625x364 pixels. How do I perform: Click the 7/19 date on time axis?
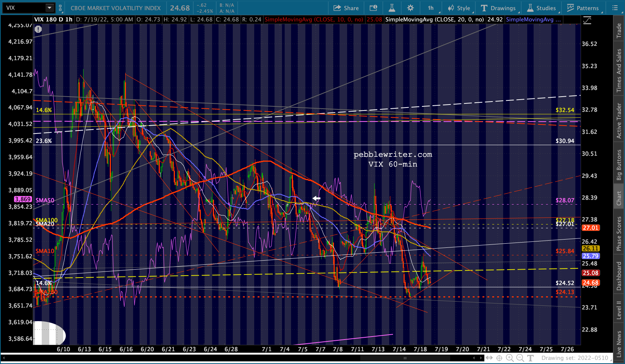[441, 349]
